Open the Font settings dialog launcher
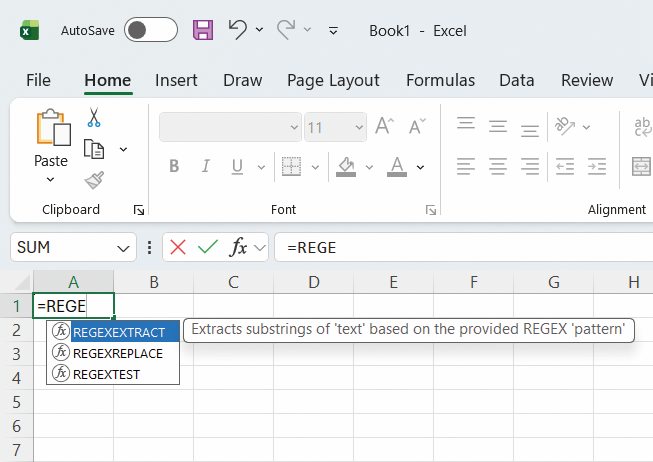This screenshot has width=653, height=462. pyautogui.click(x=431, y=210)
